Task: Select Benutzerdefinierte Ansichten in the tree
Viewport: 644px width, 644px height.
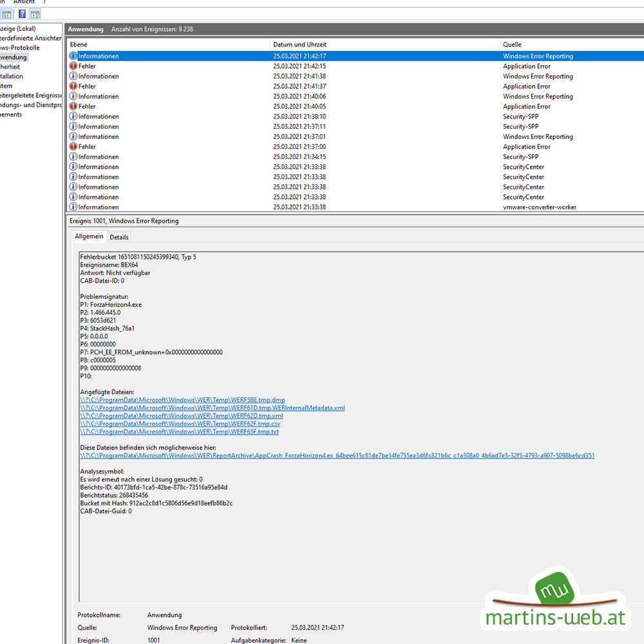Action: click(31, 38)
